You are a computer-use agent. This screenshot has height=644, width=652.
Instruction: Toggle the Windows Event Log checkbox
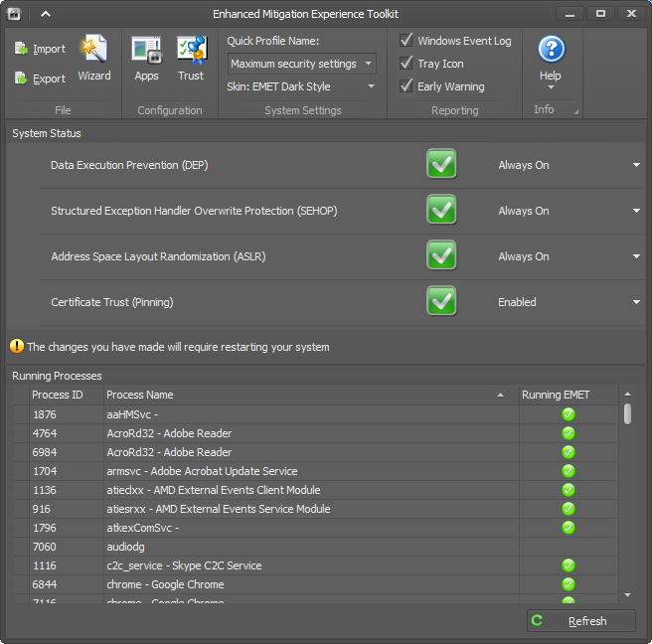coord(407,41)
